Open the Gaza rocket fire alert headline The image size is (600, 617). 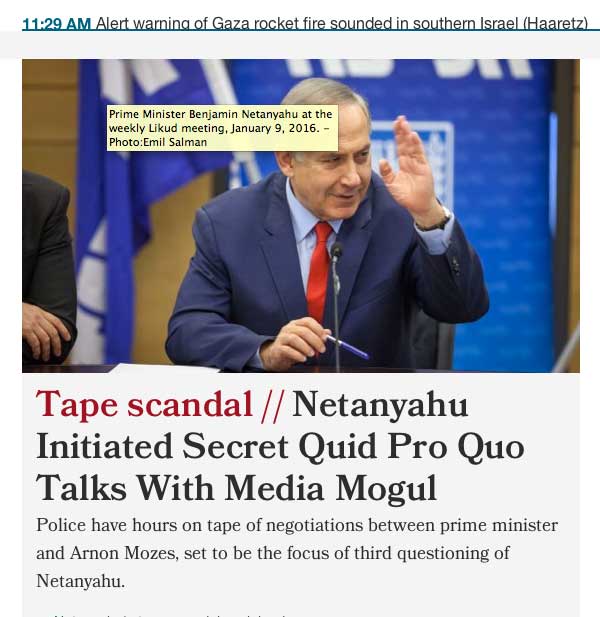click(x=342, y=24)
